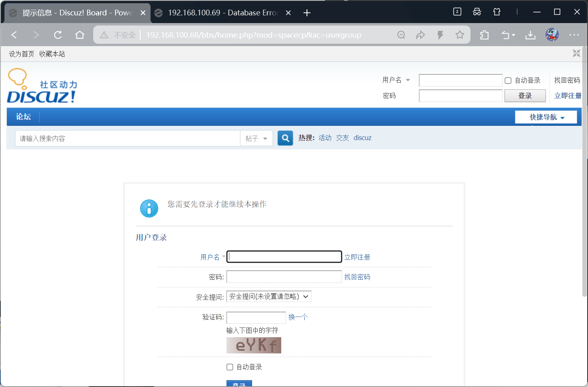Viewport: 588px width, 387px height.
Task: Click the bookmark star in the address bar
Action: click(x=460, y=35)
